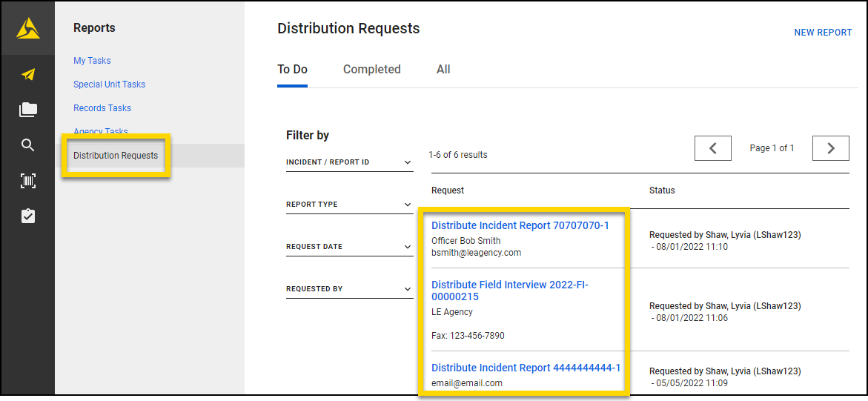The height and width of the screenshot is (401, 868).
Task: Expand Incident / Report ID filter
Action: (x=349, y=162)
